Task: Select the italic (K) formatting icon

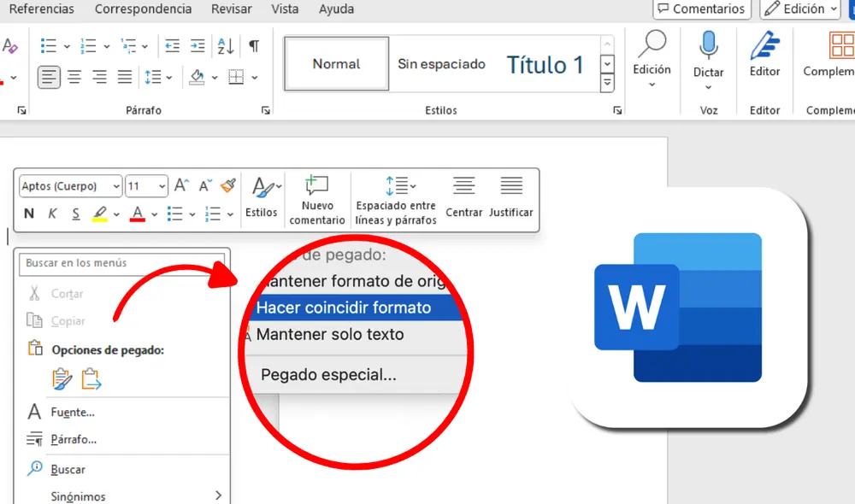Action: [x=52, y=214]
